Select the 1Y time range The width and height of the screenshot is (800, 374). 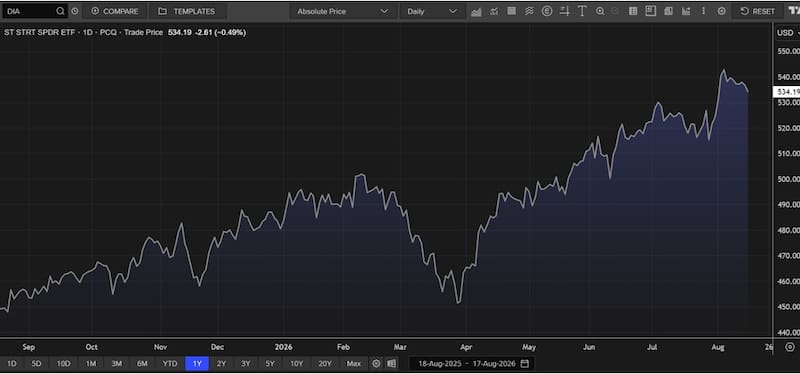(197, 364)
